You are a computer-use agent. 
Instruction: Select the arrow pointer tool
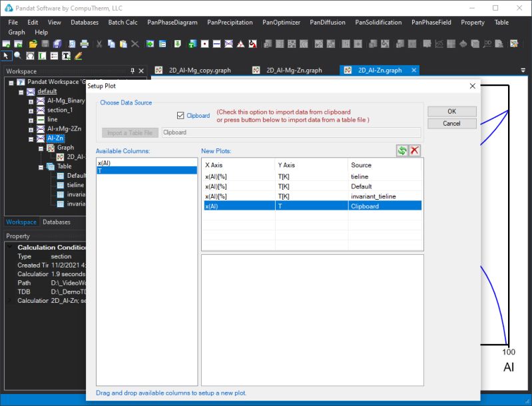[6, 56]
